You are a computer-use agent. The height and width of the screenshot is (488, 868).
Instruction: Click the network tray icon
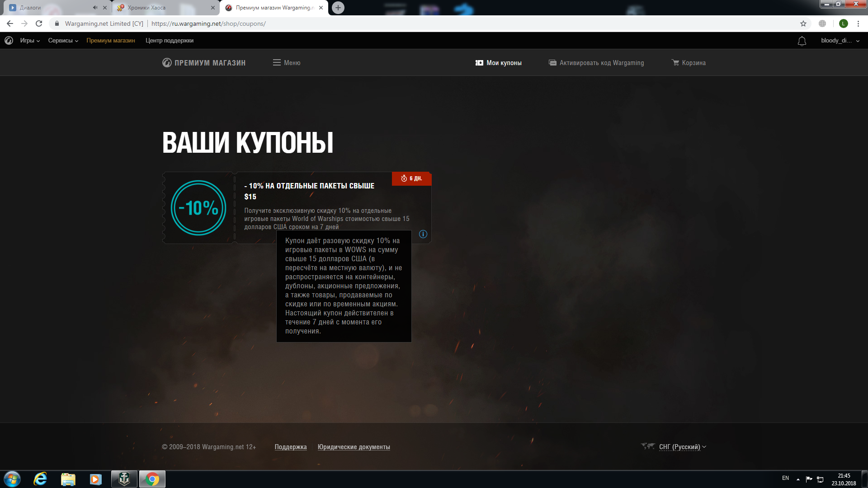click(820, 479)
